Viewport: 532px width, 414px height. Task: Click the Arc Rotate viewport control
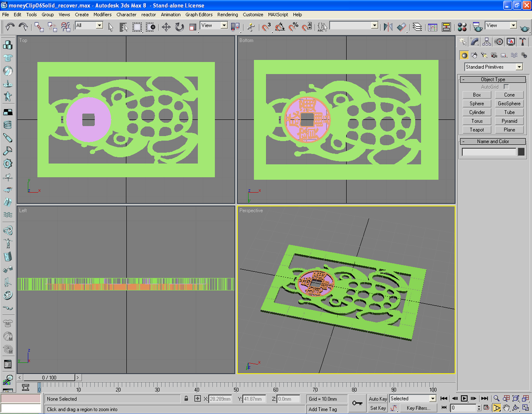click(x=516, y=408)
